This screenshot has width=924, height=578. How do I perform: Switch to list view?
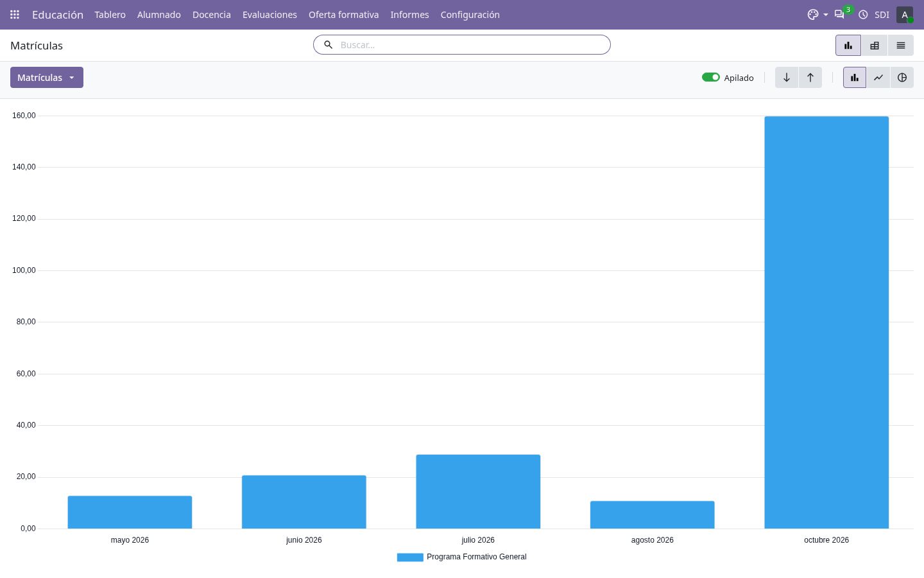tap(901, 45)
